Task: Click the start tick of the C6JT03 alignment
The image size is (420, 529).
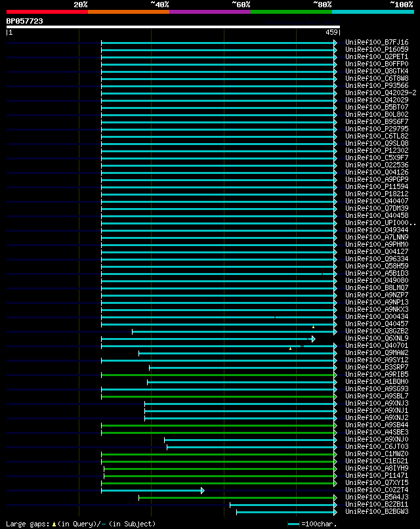Action: 167,448
